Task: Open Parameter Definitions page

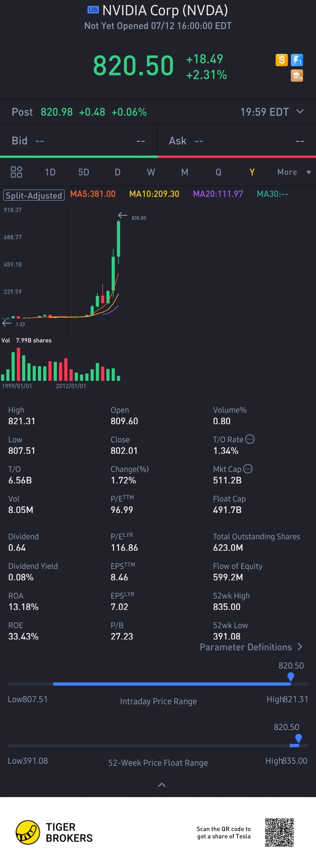Action: point(251,647)
